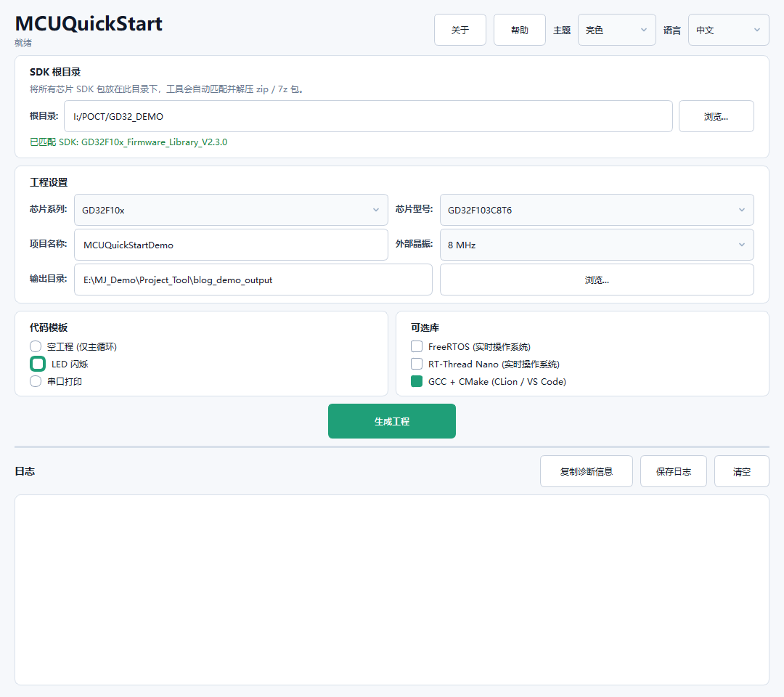Open the 语言 language dropdown showing 中文

729,30
